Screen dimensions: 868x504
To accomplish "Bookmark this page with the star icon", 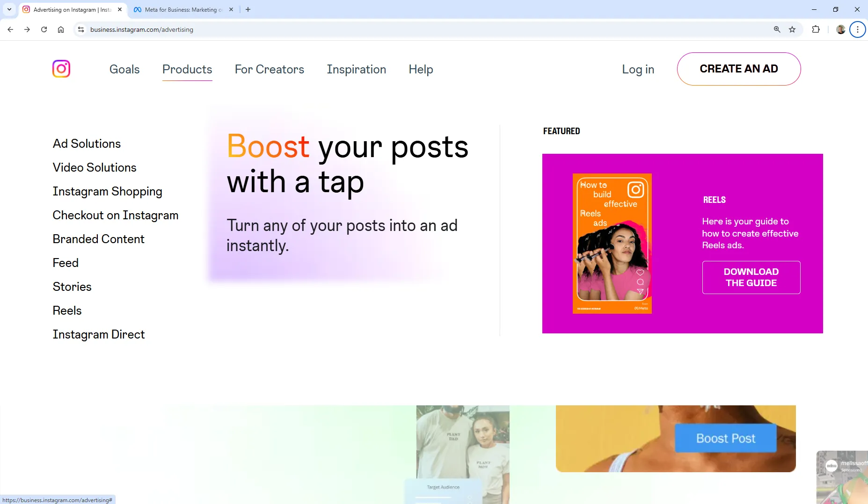I will tap(792, 29).
